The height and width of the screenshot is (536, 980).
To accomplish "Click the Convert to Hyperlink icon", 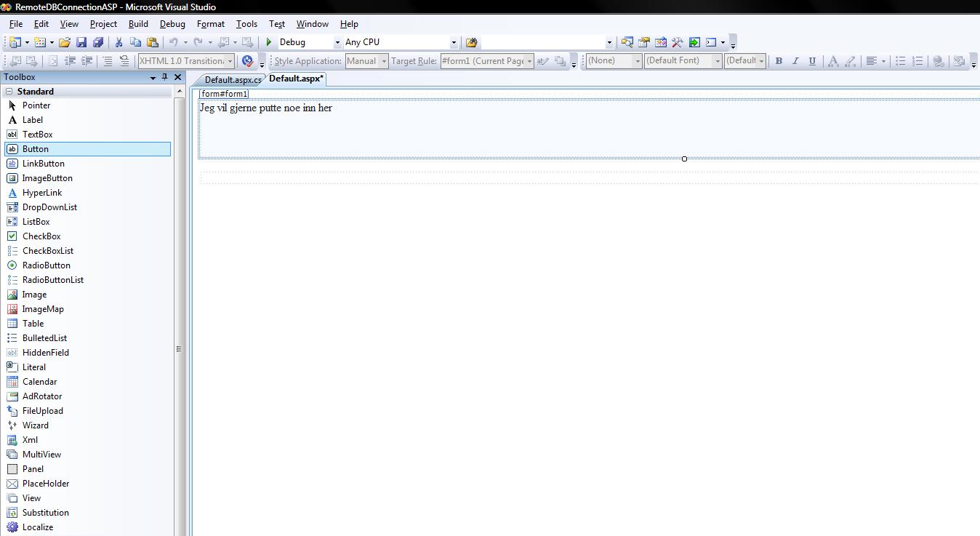I will pos(939,61).
